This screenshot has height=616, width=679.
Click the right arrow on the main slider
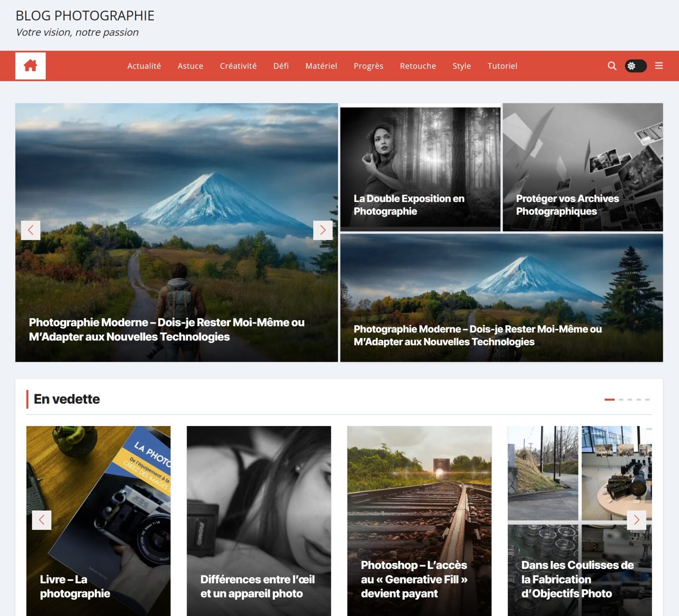point(323,230)
